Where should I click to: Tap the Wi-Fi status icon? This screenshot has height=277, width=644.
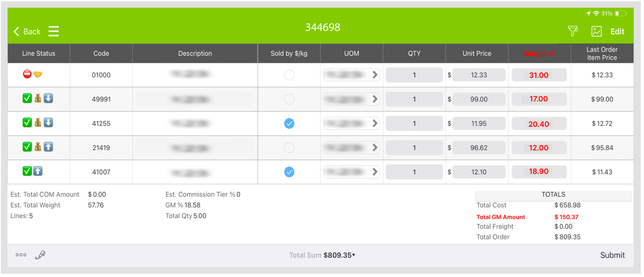pos(596,14)
